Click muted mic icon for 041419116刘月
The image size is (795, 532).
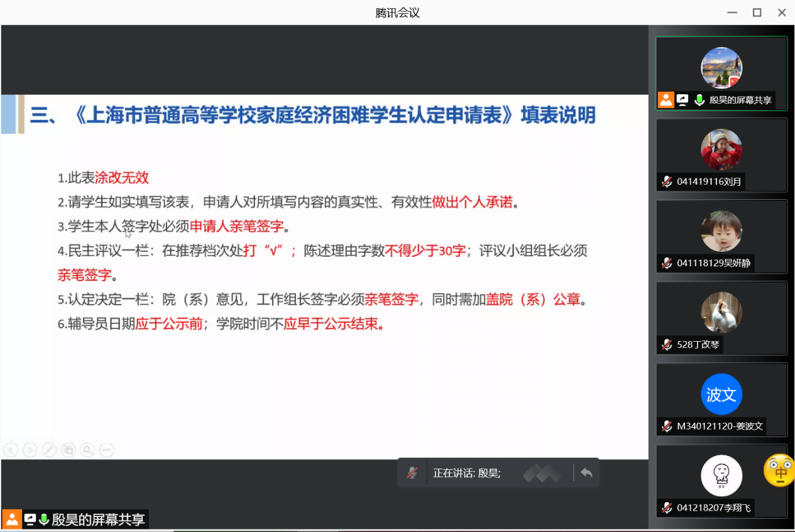pos(667,182)
